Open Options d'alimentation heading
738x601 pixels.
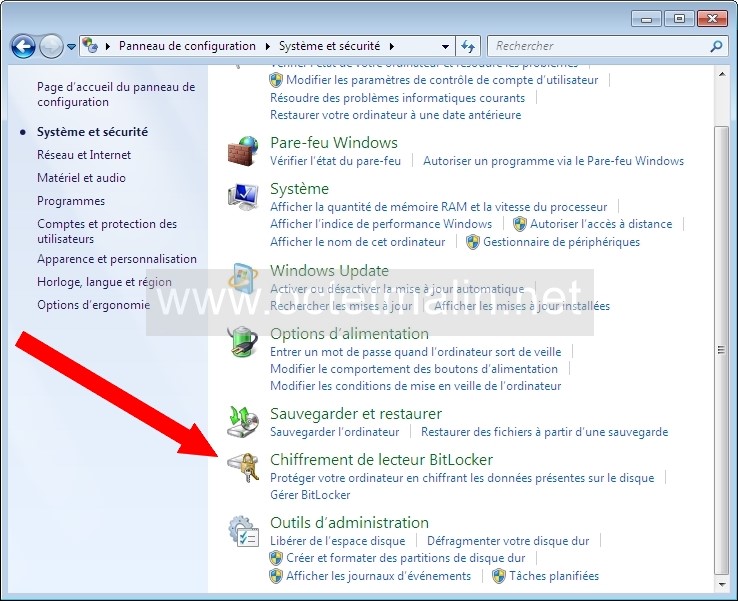349,334
